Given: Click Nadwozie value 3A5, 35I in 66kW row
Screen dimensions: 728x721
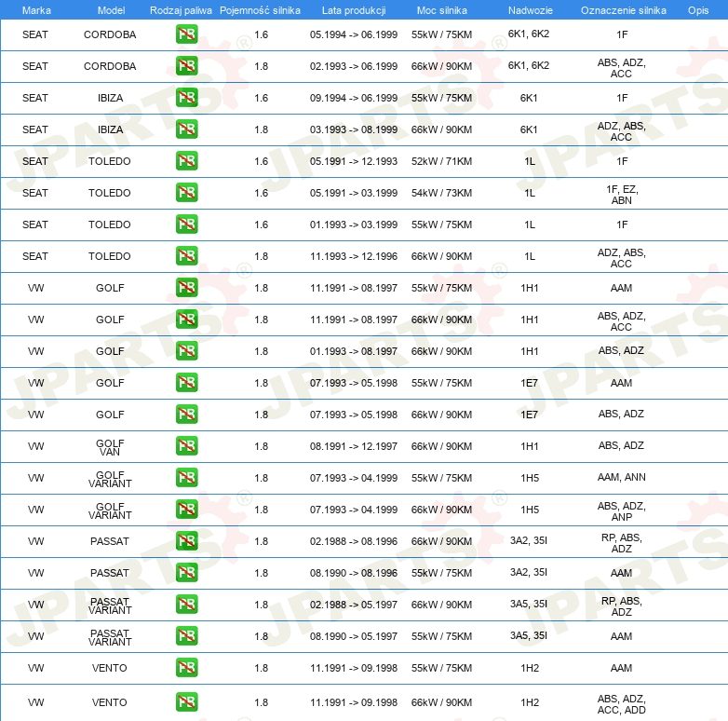Looking at the screenshot, I should [529, 604].
